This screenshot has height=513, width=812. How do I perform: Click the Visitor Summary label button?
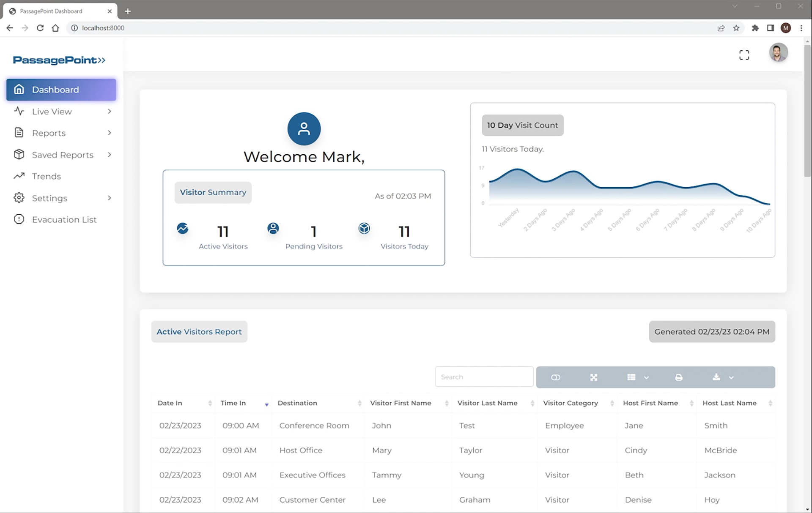pos(213,192)
